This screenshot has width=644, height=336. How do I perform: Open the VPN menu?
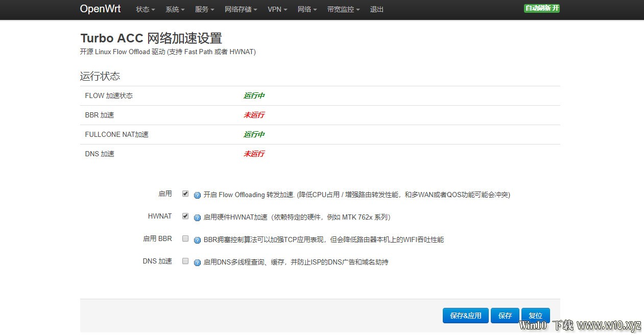click(x=277, y=10)
